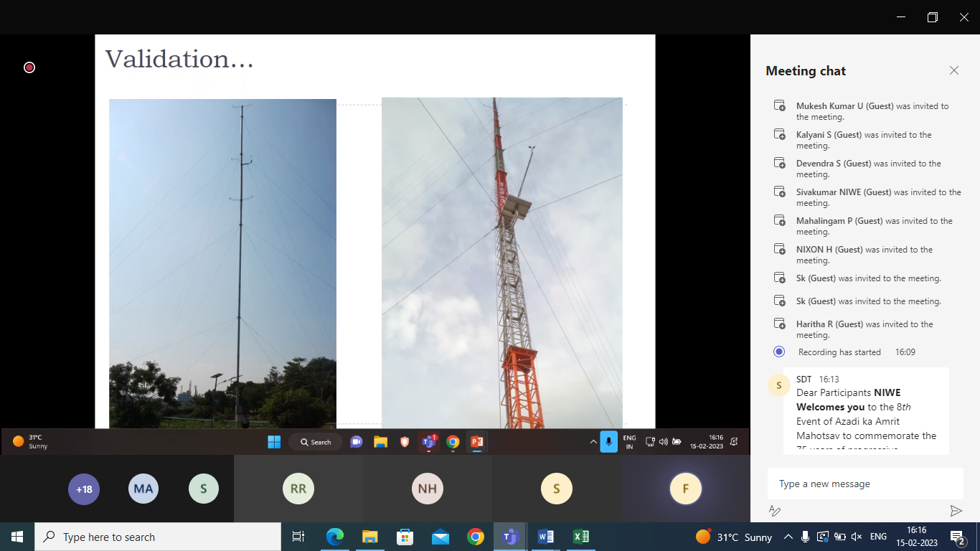Open the Windows Start menu

pyautogui.click(x=17, y=537)
